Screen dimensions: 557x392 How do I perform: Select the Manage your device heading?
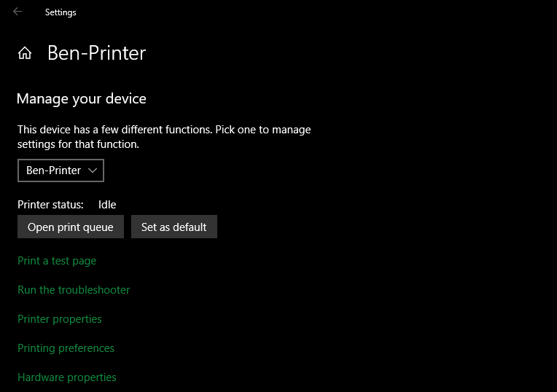tap(82, 98)
